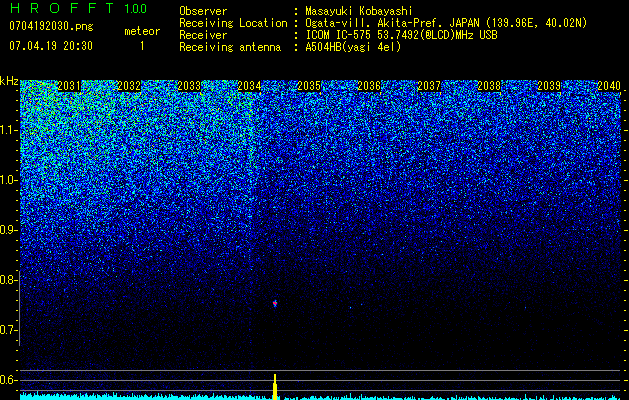This screenshot has height=400, width=629.
Task: Click the 2033 time marker
Action: tap(189, 86)
